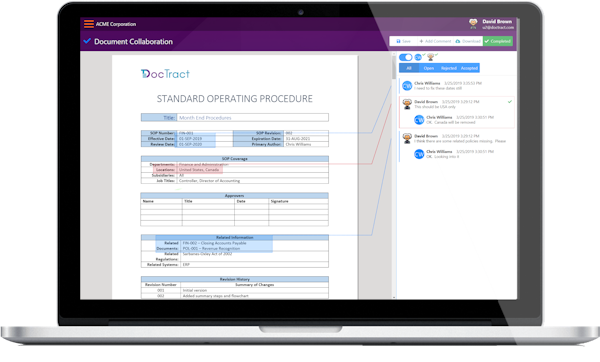Image resolution: width=600 pixels, height=362 pixels.
Task: Click the document scrollbar thumb
Action: click(x=394, y=68)
